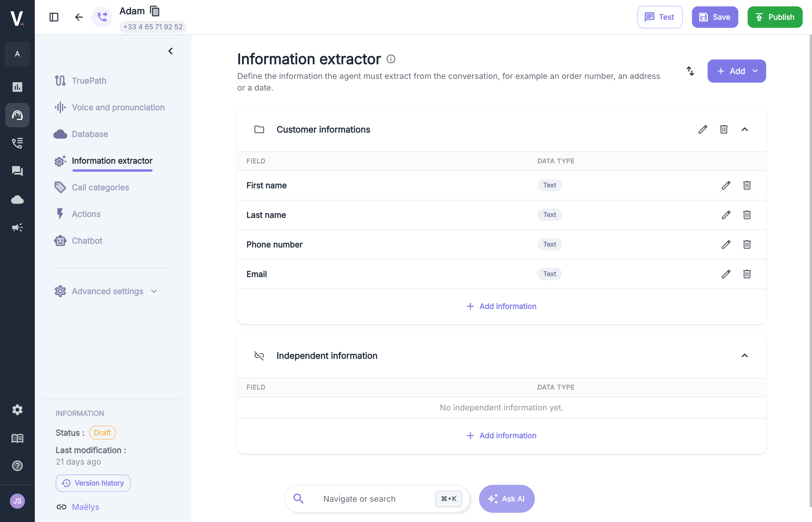Delete the Email field

coord(747,274)
